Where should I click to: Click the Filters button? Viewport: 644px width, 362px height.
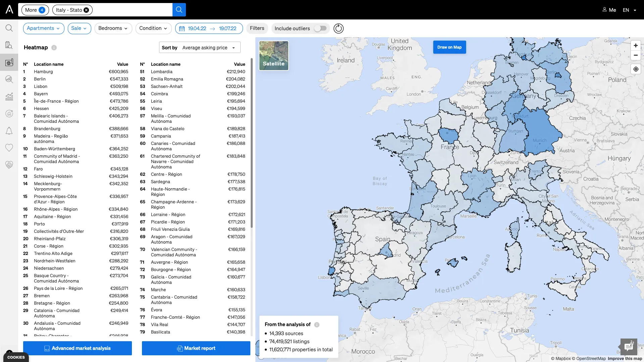(257, 29)
